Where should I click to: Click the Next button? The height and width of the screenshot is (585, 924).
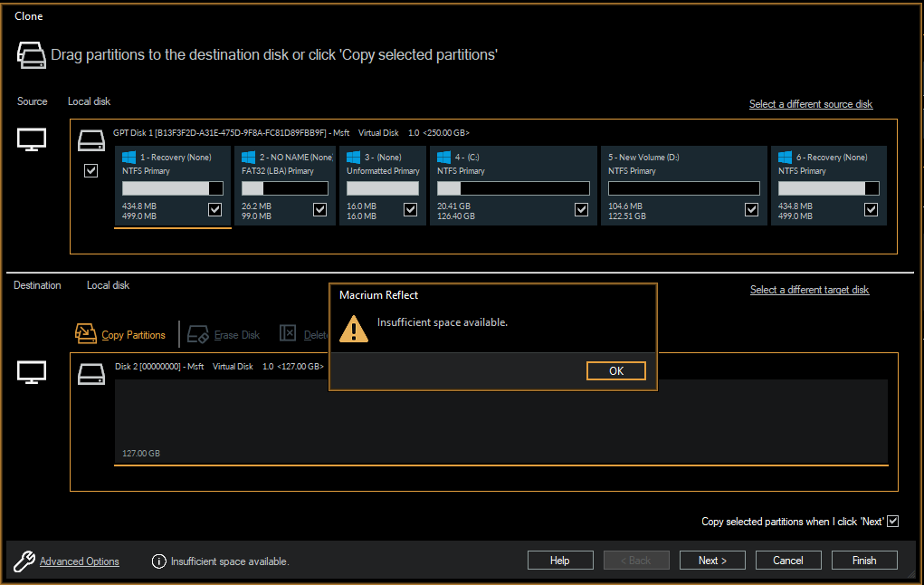(x=712, y=560)
